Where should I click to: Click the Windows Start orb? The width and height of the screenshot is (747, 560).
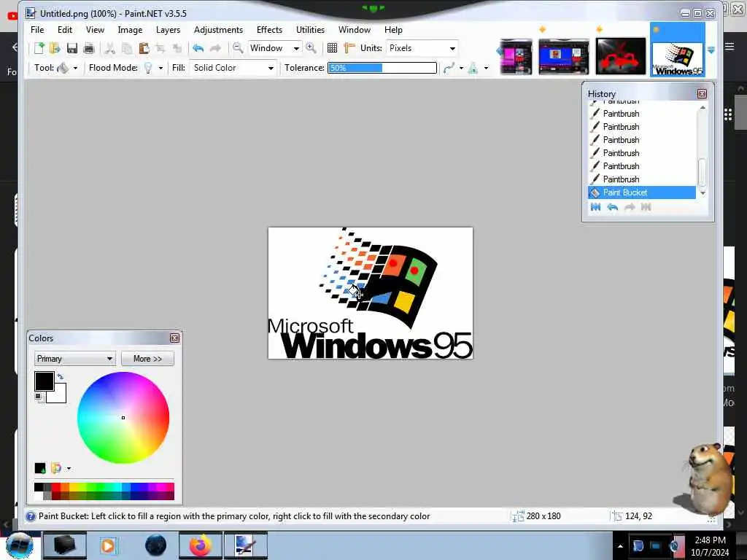20,545
